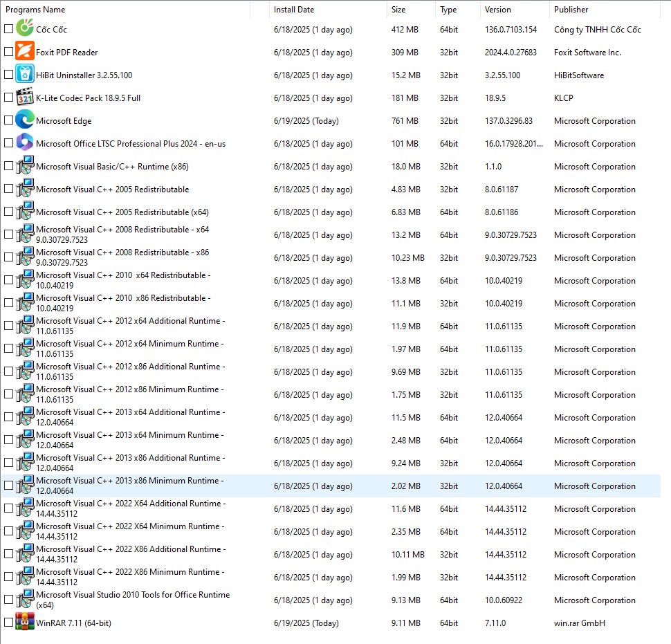Click the 1.97 MB size cell

tap(405, 349)
